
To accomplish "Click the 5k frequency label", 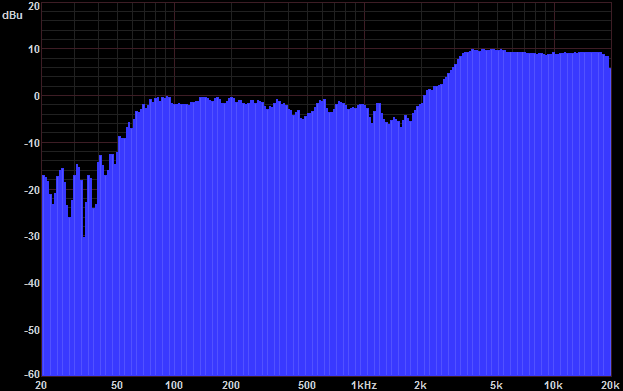I will click(496, 385).
